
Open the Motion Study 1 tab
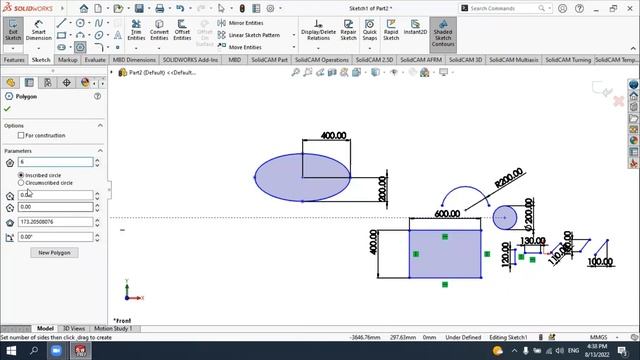(113, 329)
